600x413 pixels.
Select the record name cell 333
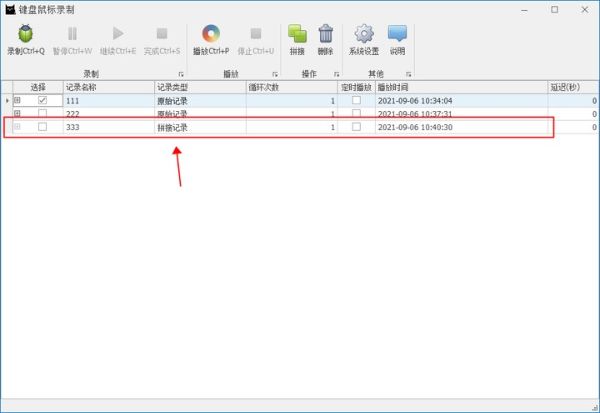click(109, 127)
